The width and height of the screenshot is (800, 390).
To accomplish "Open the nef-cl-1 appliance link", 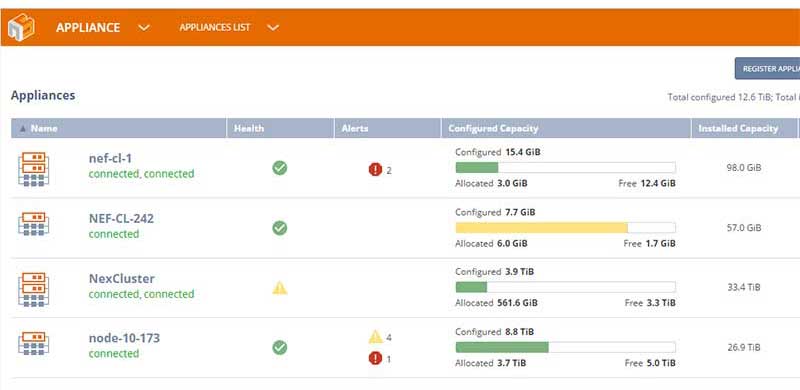I will point(110,159).
